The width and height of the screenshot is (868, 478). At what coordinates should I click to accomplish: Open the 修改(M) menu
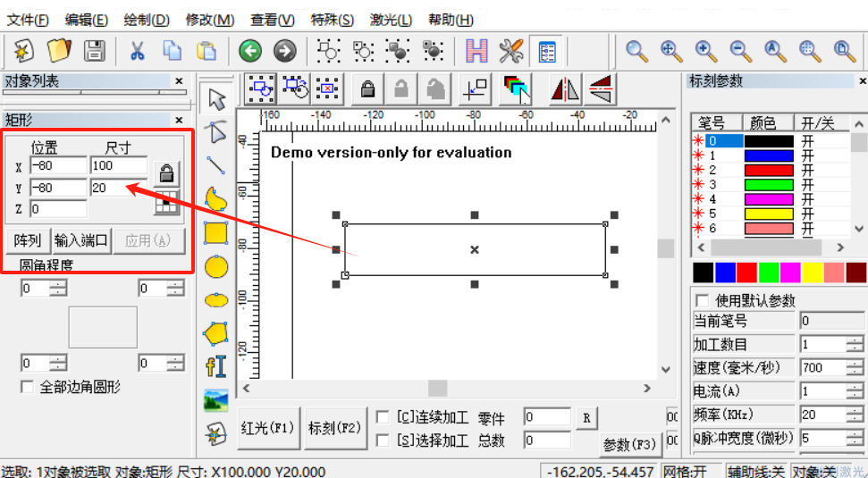[x=209, y=20]
